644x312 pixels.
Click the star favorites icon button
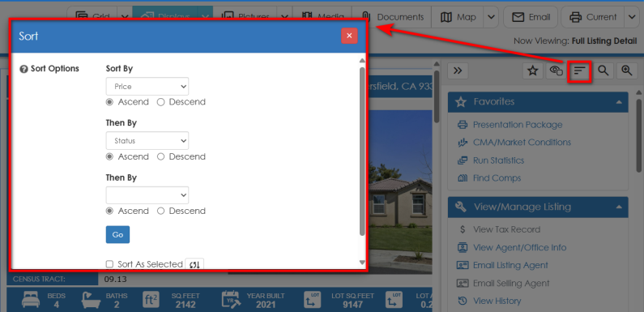click(533, 71)
